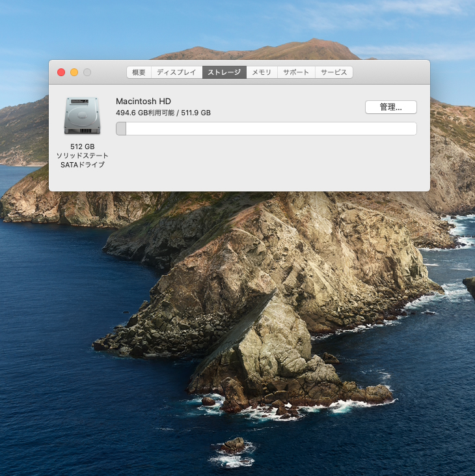Click the used segment of storage bar
This screenshot has width=475, height=476.
[x=121, y=129]
